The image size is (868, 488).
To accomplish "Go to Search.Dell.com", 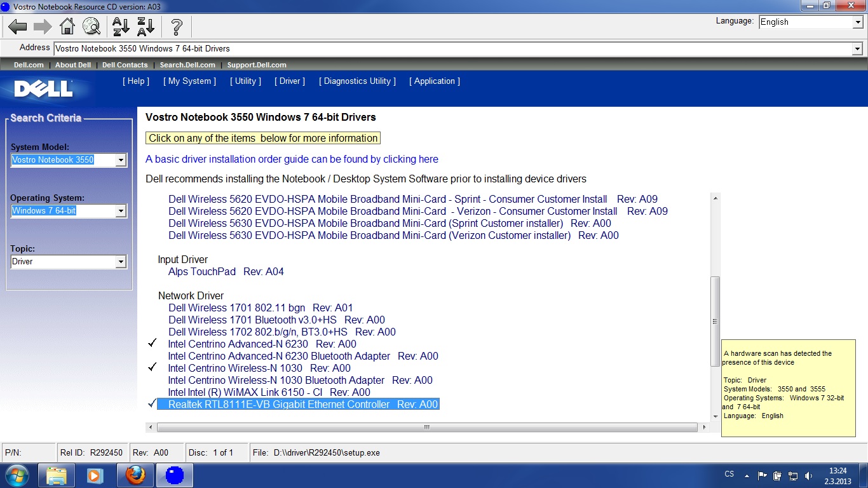I will pyautogui.click(x=187, y=65).
